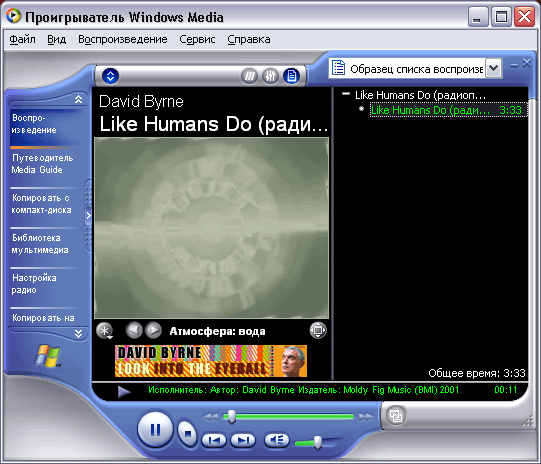Viewport: 541px width, 464px height.
Task: Stop playback with the stop button
Action: point(187,434)
